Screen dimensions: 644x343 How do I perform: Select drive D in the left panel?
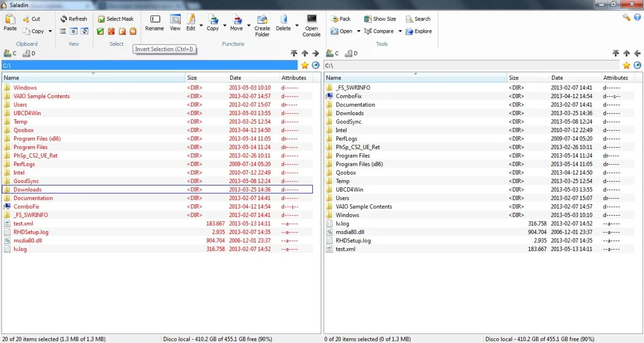(x=28, y=54)
